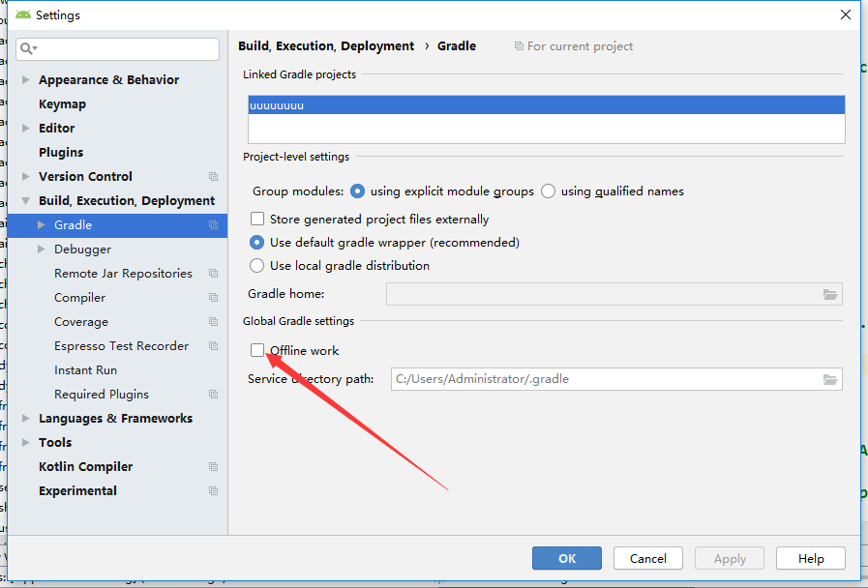Image resolution: width=868 pixels, height=588 pixels.
Task: Open the Coverage settings page
Action: (81, 322)
